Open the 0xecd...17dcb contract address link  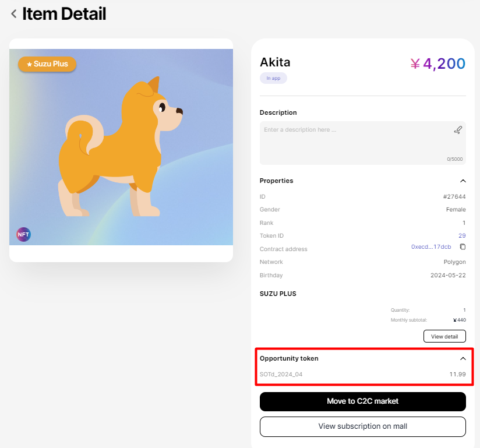431,247
